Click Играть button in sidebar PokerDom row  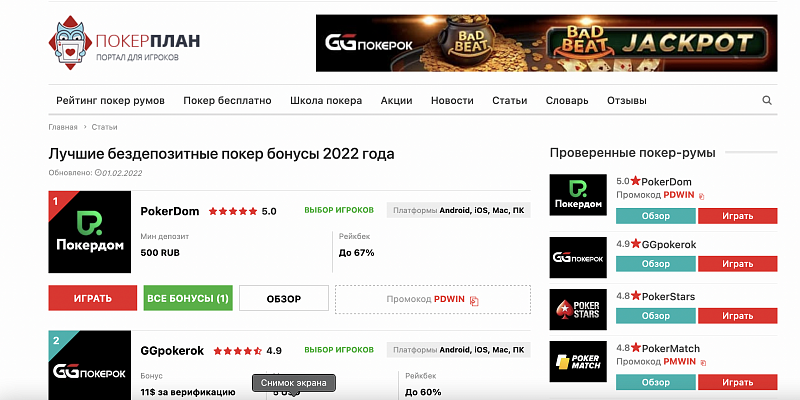coord(738,216)
